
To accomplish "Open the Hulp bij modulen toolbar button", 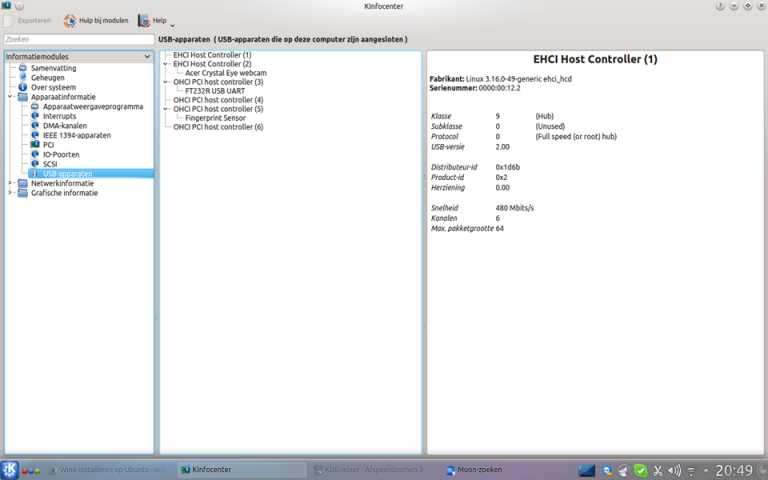I will click(96, 21).
